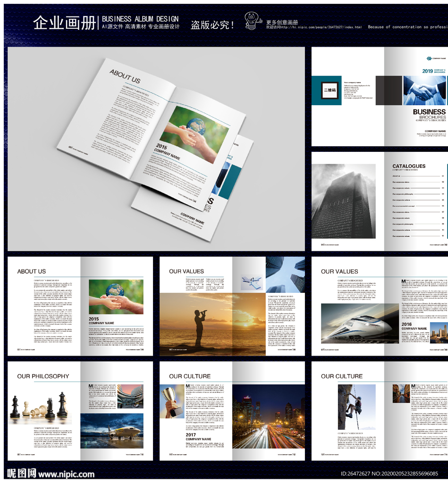Click the sunset telescope silhouette photo
The image size is (448, 483).
coord(212,325)
